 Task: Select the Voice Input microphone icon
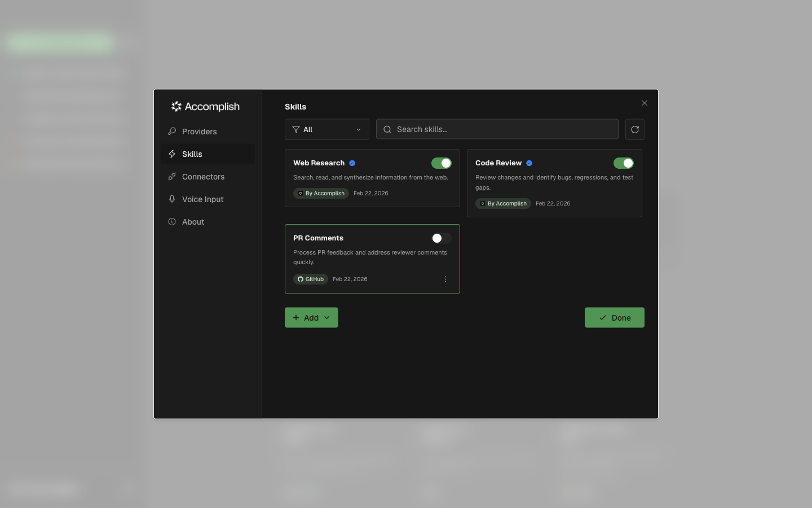172,199
